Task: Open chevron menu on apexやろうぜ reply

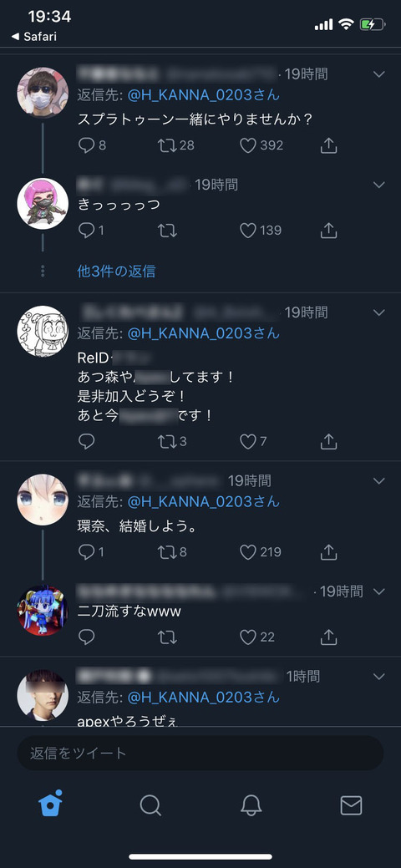Action: point(378,677)
